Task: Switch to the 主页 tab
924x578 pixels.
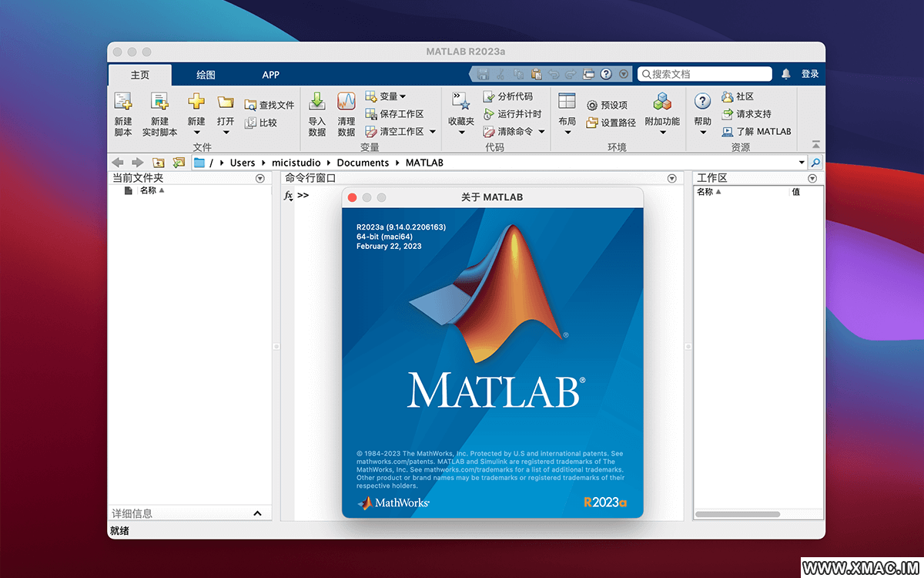Action: (140, 75)
